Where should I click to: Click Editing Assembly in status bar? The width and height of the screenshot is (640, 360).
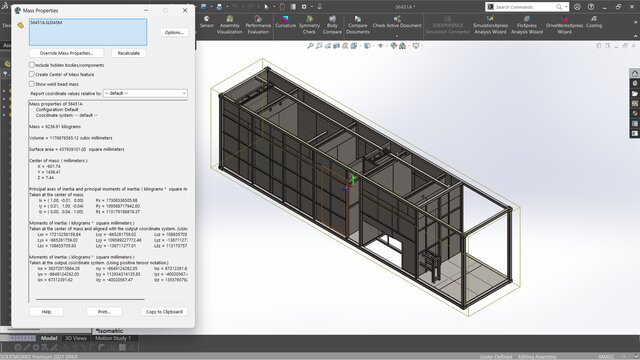point(537,357)
